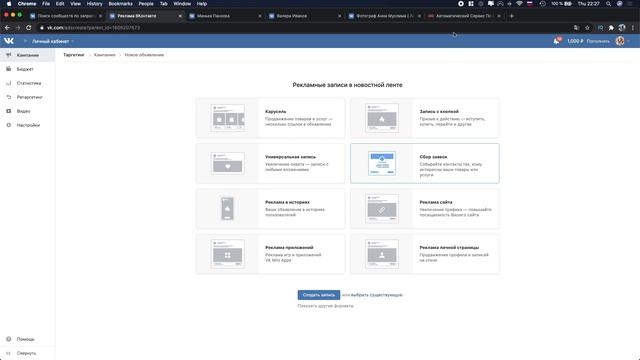Click the Time Machine clock icon

(x=542, y=4)
